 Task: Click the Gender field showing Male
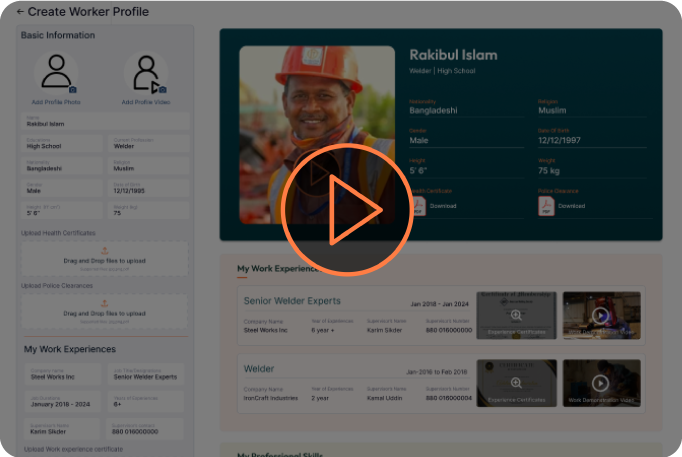62,188
